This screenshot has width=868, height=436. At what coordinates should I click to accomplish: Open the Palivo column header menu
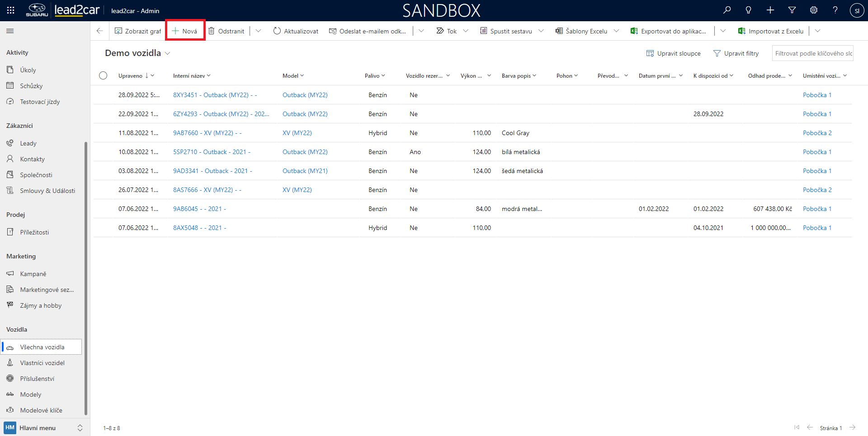point(375,75)
